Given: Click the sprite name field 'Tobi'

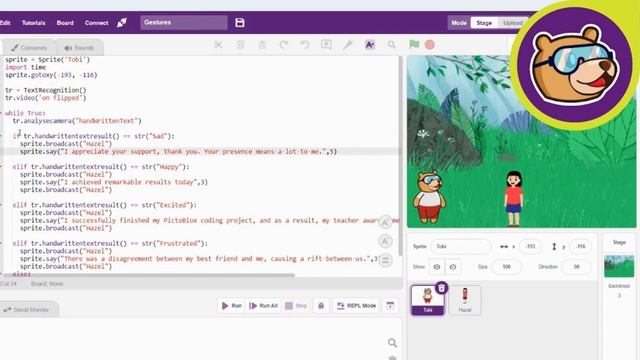Looking at the screenshot, I should pyautogui.click(x=460, y=247).
